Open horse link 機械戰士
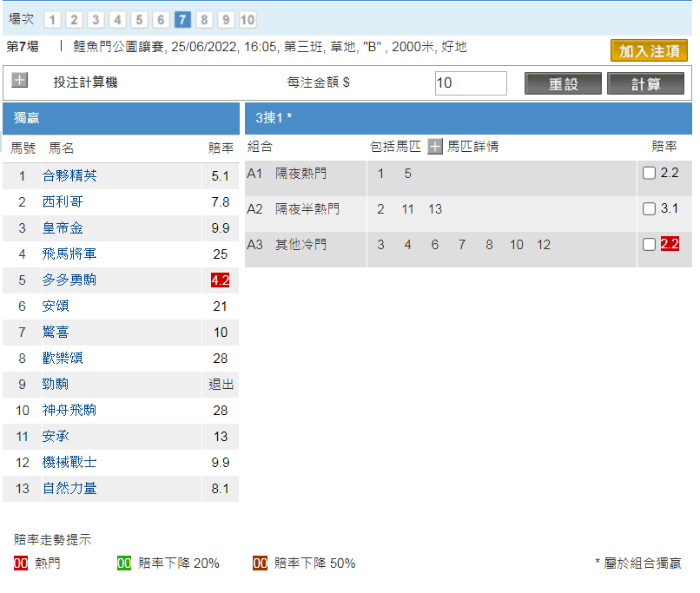Viewport: 700px width, 593px height. point(70,463)
